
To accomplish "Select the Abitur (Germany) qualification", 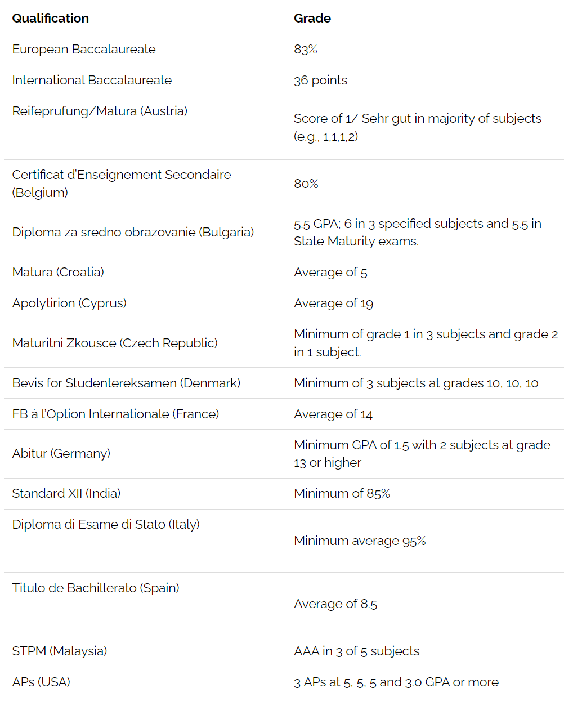I will click(x=61, y=454).
